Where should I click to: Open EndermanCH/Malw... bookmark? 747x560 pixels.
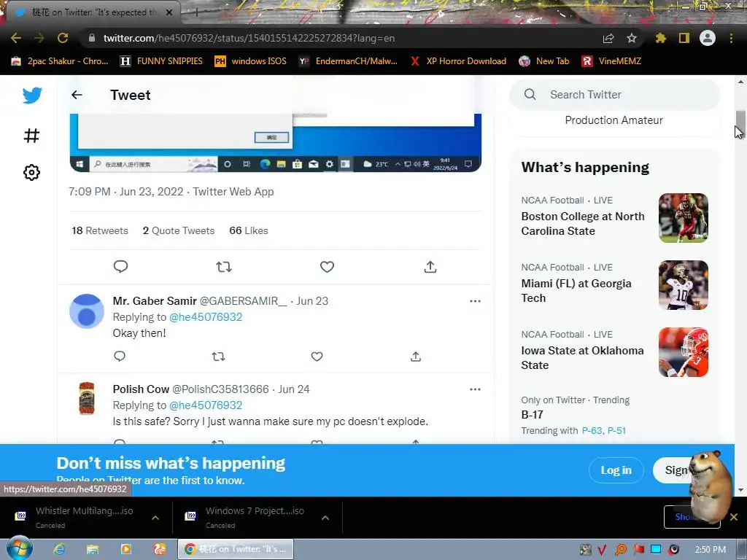[348, 61]
